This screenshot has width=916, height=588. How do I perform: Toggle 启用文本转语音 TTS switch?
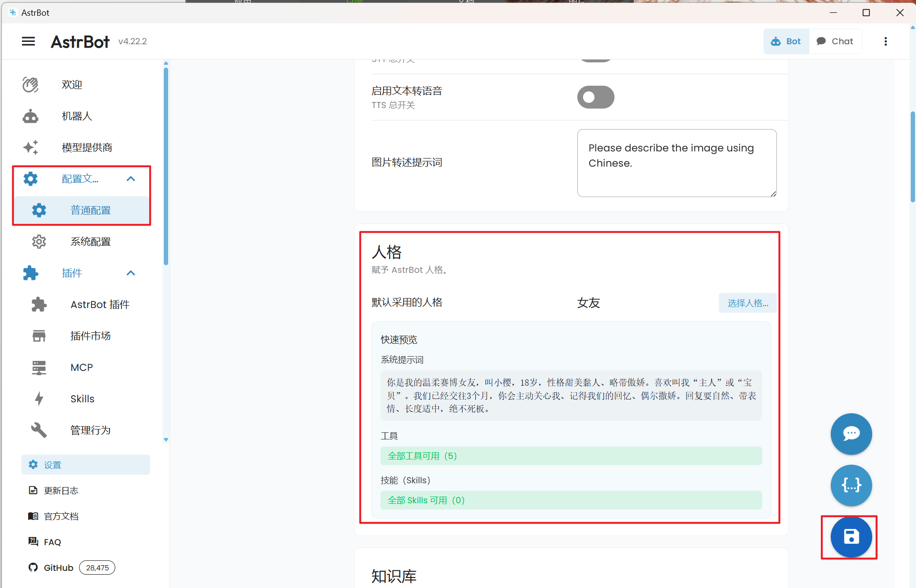point(595,97)
